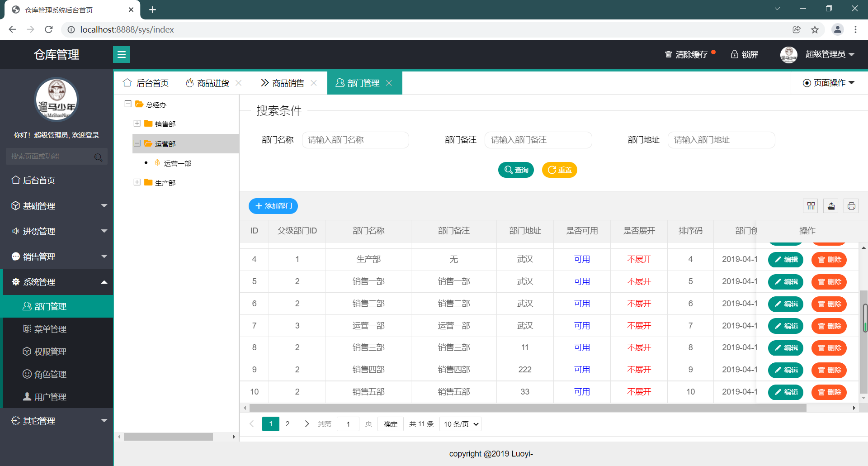The height and width of the screenshot is (466, 868).
Task: Bookmark this page with the star icon
Action: tap(815, 29)
